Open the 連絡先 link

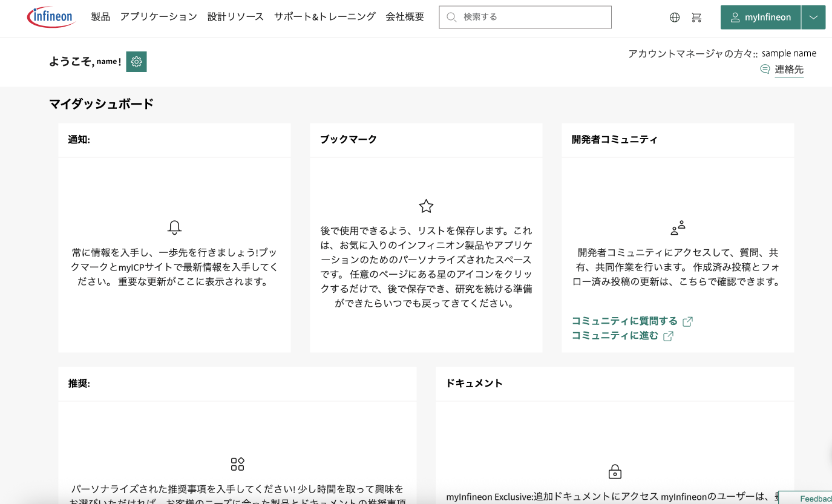pyautogui.click(x=789, y=70)
